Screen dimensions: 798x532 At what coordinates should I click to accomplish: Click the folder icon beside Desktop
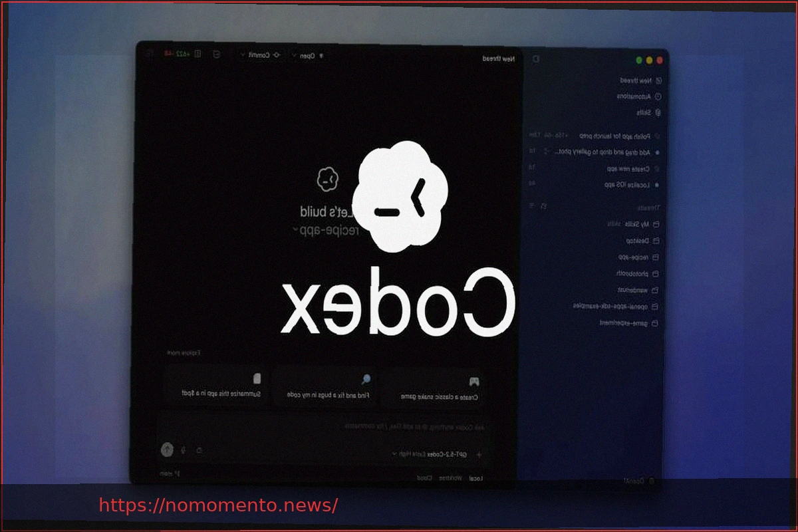655,241
